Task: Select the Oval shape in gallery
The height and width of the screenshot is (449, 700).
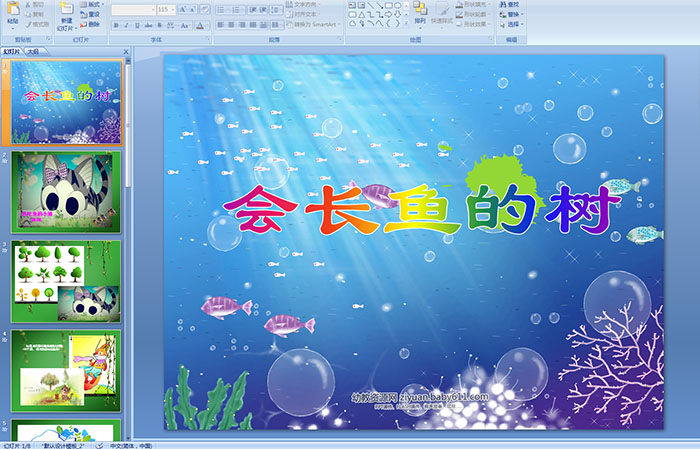Action: (x=397, y=5)
